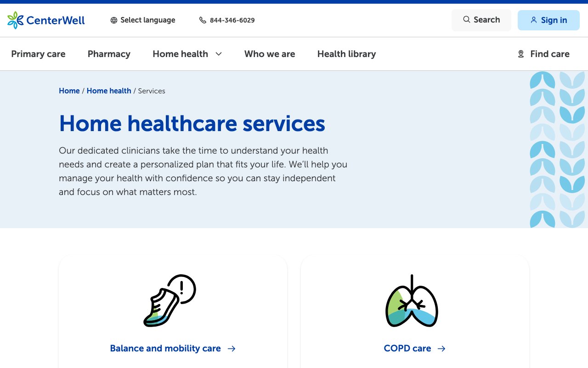The width and height of the screenshot is (588, 368).
Task: Open Primary care in navigation
Action: tap(38, 54)
